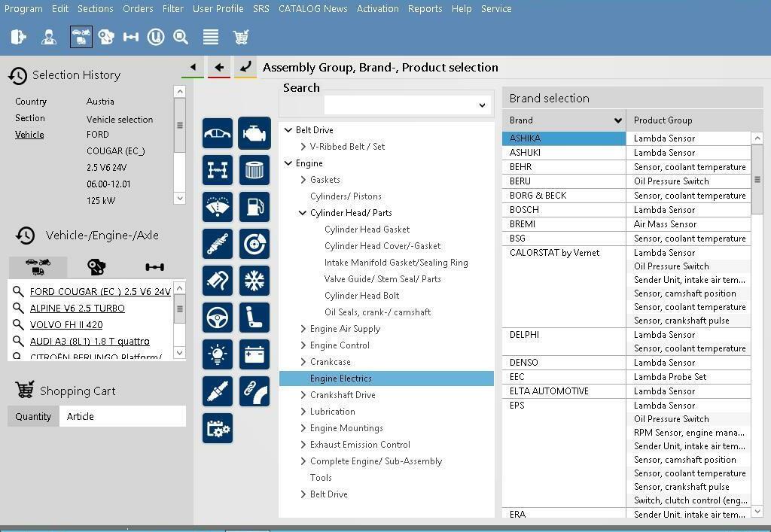Select the vehicle selection toolbar icon
771x532 pixels.
(81, 37)
